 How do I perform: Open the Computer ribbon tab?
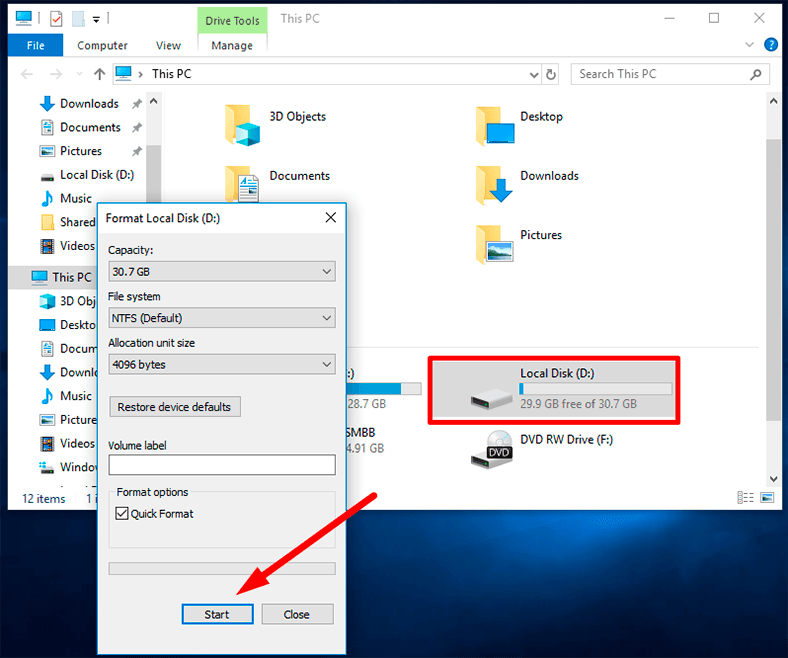point(102,45)
